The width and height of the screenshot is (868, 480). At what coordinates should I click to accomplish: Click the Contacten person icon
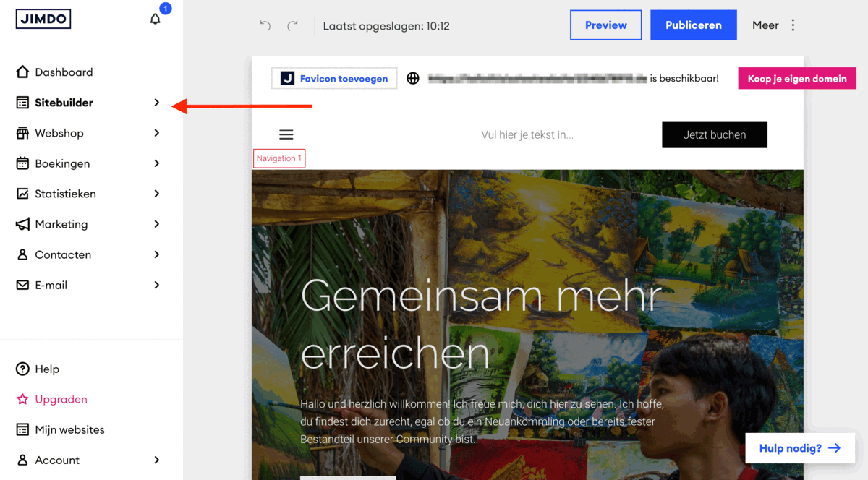coord(22,254)
